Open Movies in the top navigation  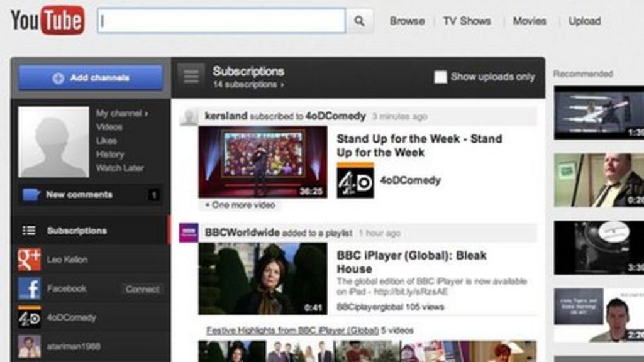click(x=530, y=21)
